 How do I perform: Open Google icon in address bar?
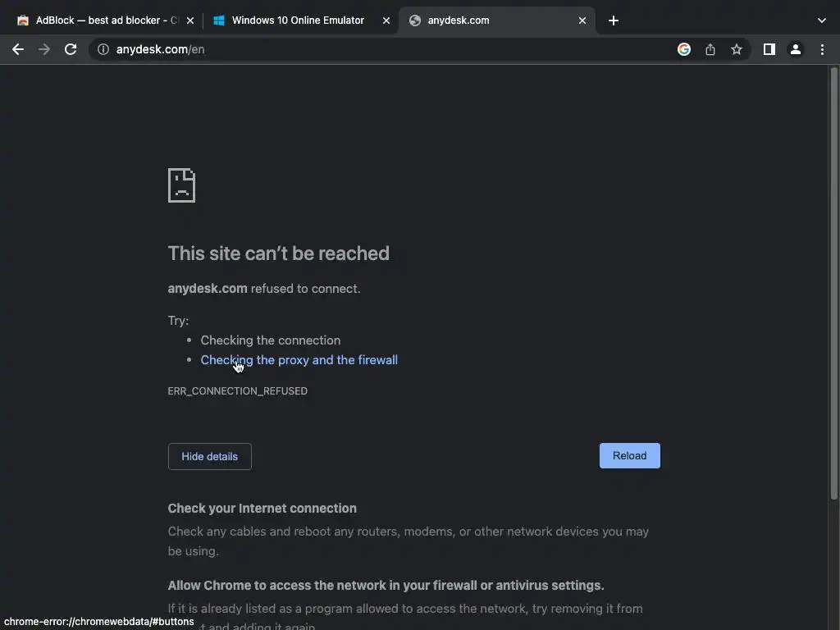click(x=683, y=49)
